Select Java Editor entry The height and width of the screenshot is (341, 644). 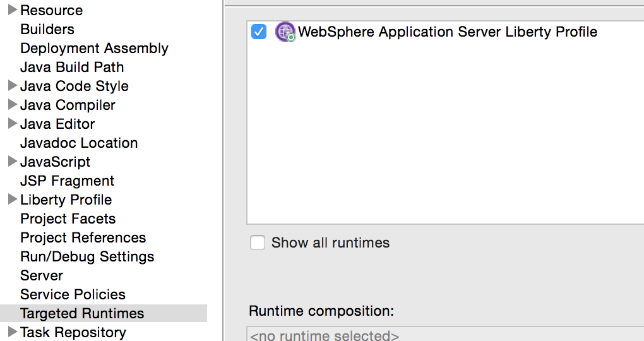coord(57,124)
